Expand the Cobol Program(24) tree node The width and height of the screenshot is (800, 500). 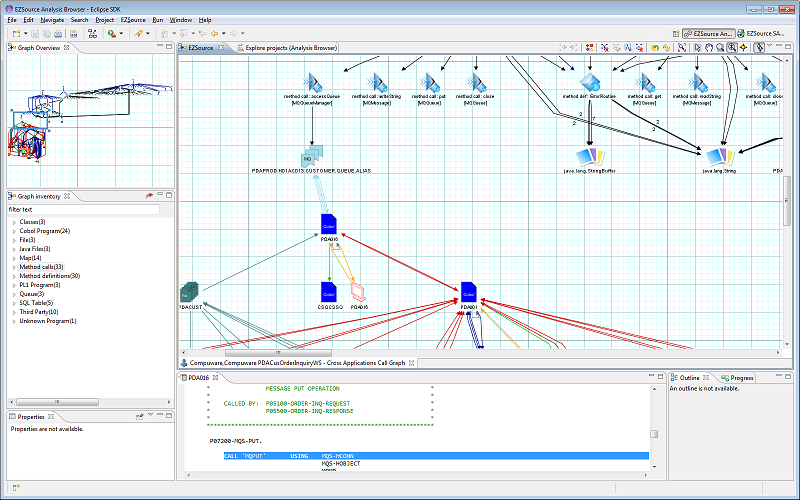point(14,231)
